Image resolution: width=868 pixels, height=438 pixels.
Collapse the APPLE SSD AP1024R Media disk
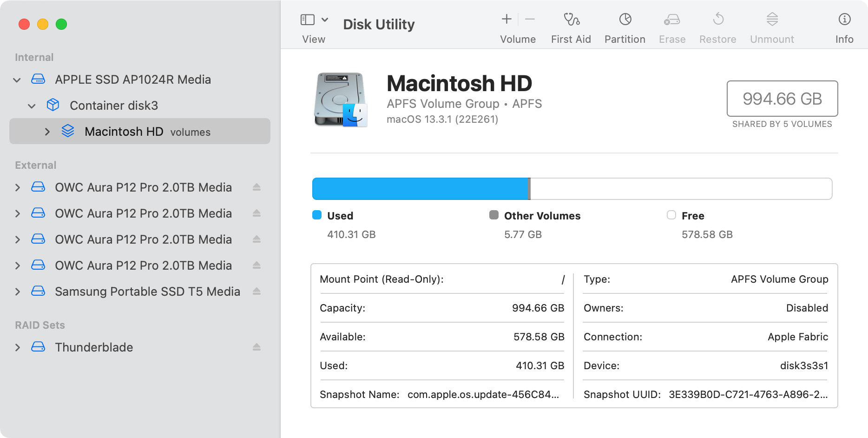17,80
